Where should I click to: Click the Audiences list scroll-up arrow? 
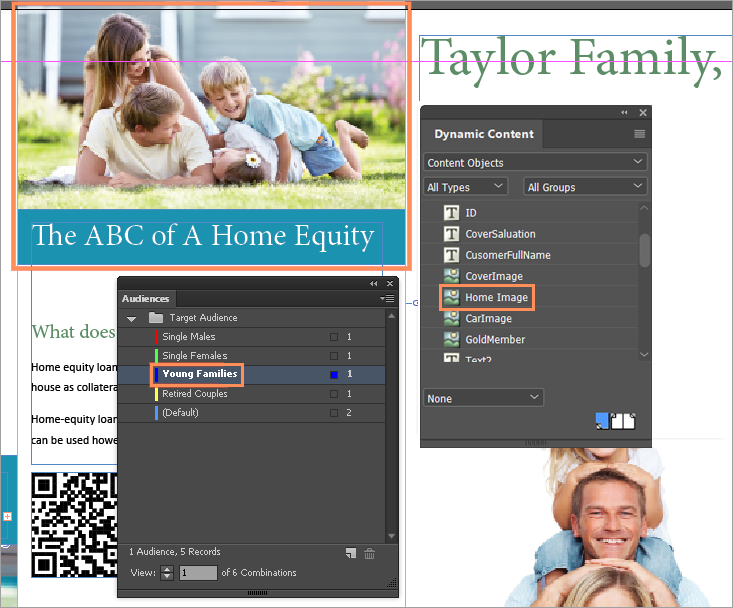pyautogui.click(x=391, y=316)
